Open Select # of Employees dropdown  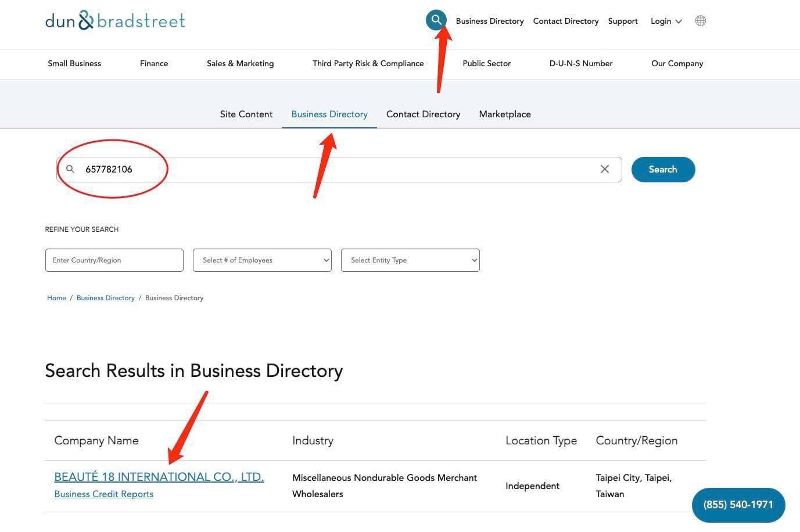(262, 260)
